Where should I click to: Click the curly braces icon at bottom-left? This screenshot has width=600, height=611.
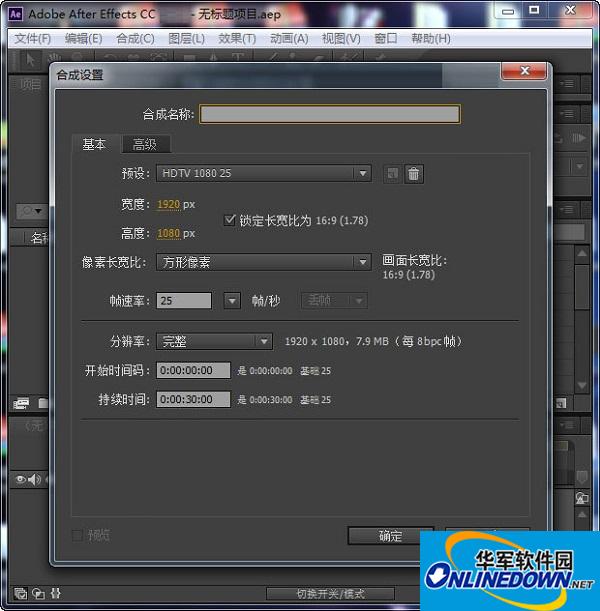click(x=56, y=593)
